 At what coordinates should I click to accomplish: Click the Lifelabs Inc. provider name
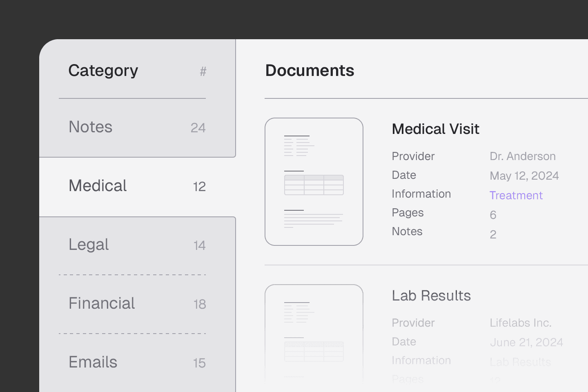pyautogui.click(x=521, y=323)
